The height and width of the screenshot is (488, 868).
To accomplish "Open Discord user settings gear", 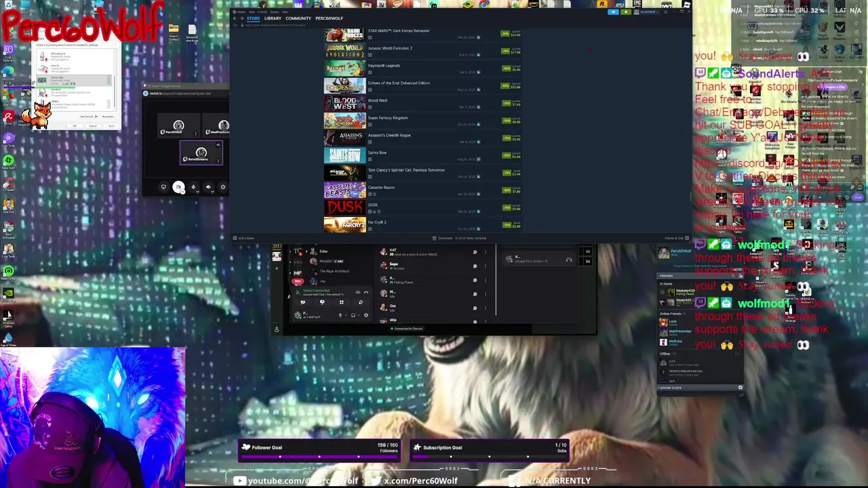I will click(x=366, y=315).
